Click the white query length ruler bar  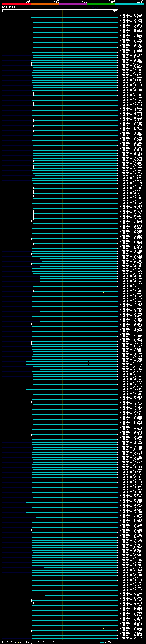60,9
